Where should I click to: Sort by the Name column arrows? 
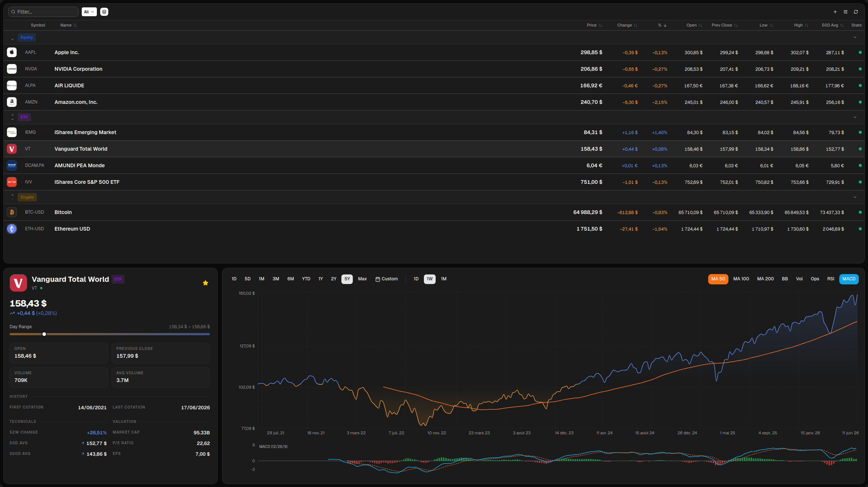click(75, 25)
